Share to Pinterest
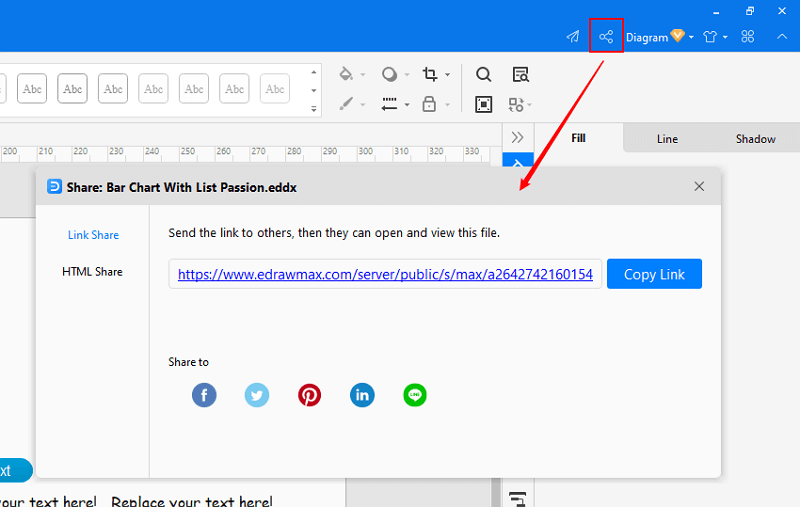 pyautogui.click(x=309, y=395)
